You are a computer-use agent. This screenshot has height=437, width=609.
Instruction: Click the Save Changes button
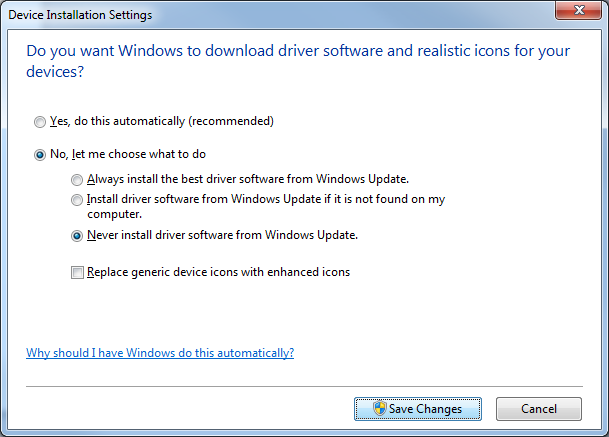click(x=418, y=409)
